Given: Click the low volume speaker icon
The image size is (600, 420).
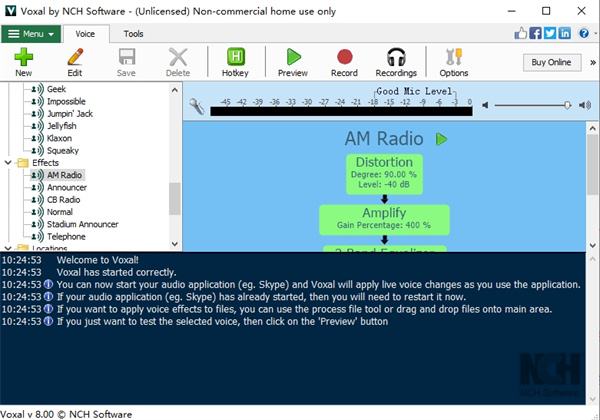Looking at the screenshot, I should (485, 105).
